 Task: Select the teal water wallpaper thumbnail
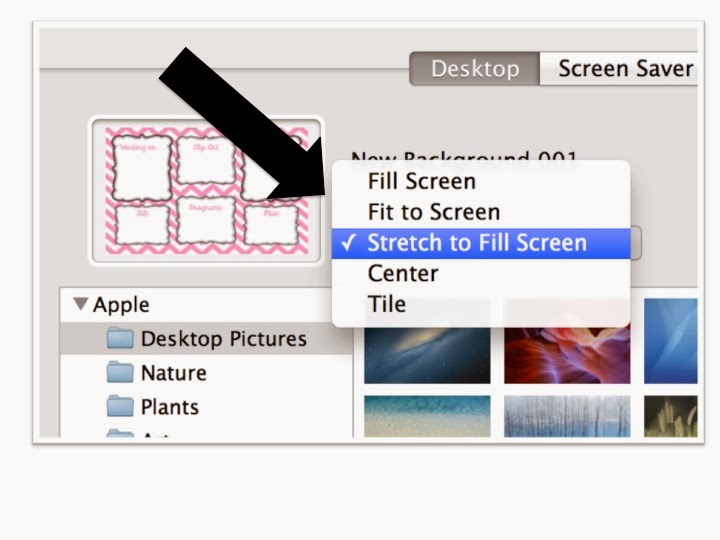click(x=427, y=415)
